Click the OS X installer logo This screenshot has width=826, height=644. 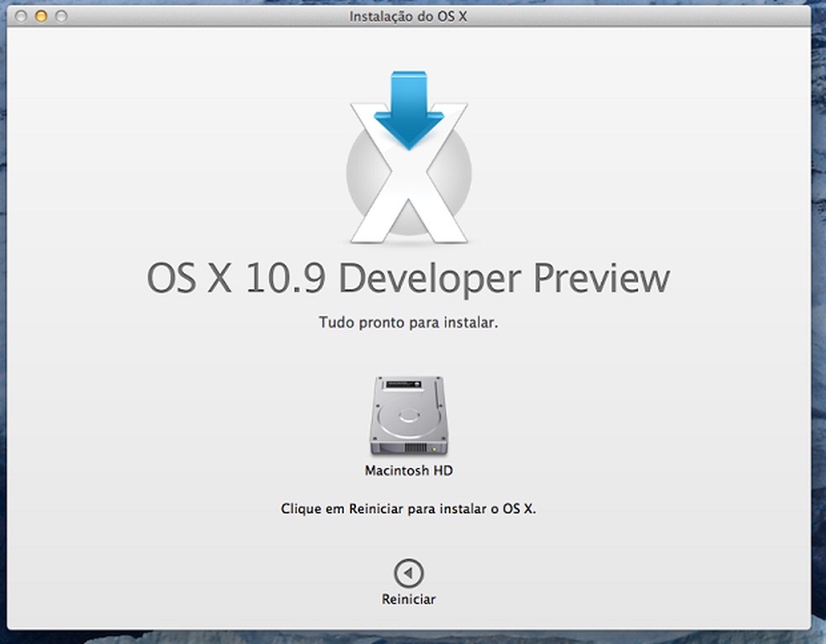point(409,157)
